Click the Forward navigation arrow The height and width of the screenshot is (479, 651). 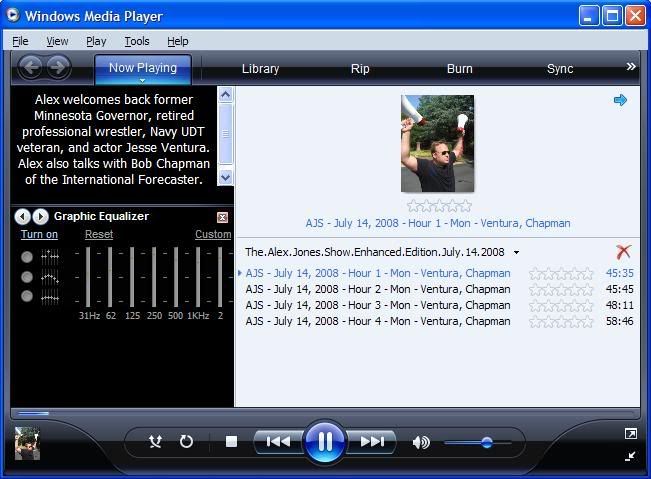coord(58,67)
